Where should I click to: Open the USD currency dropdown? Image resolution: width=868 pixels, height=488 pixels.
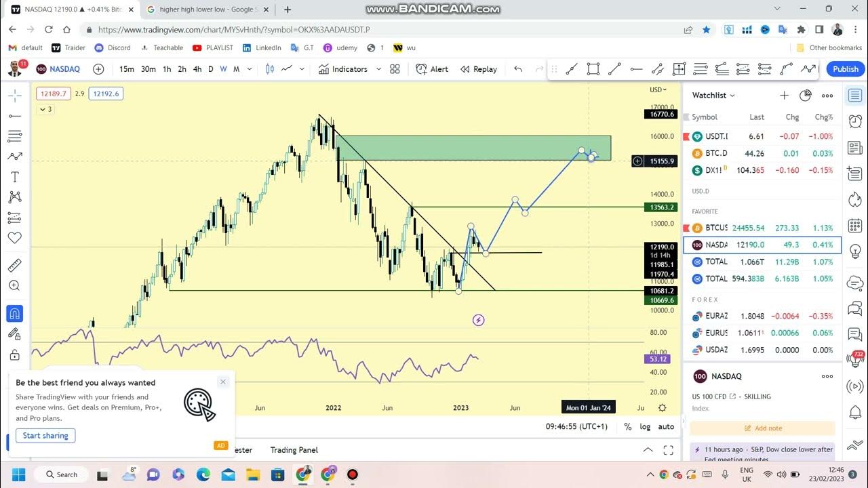(658, 89)
